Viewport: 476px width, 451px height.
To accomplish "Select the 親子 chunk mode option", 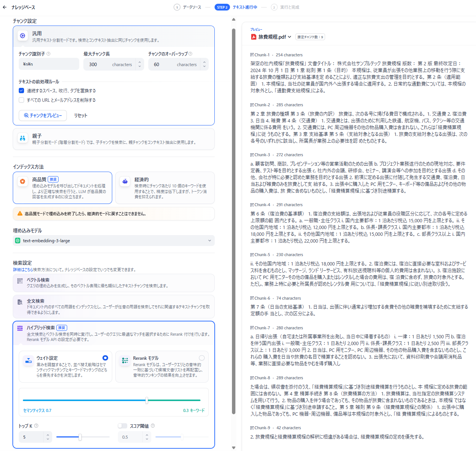I will coord(114,139).
